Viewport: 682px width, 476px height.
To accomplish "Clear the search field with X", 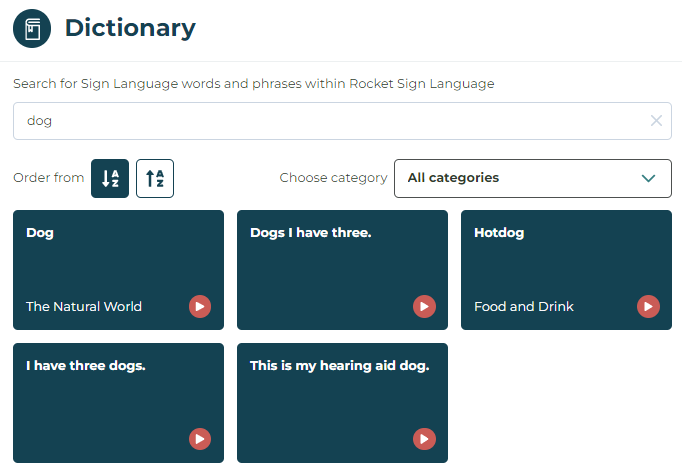I will tap(656, 121).
